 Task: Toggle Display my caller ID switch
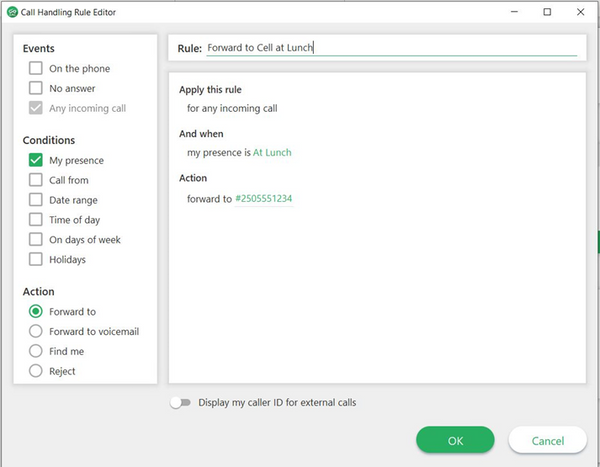(x=180, y=403)
